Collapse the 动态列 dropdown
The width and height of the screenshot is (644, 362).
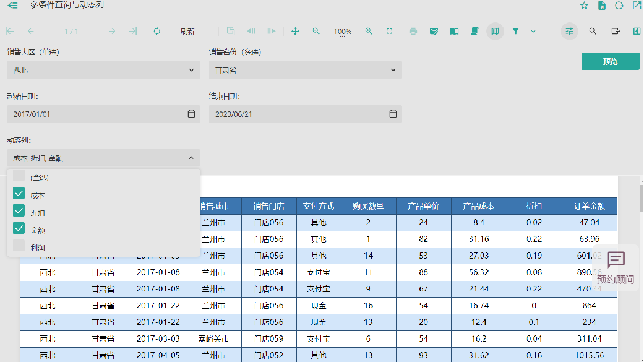point(191,158)
